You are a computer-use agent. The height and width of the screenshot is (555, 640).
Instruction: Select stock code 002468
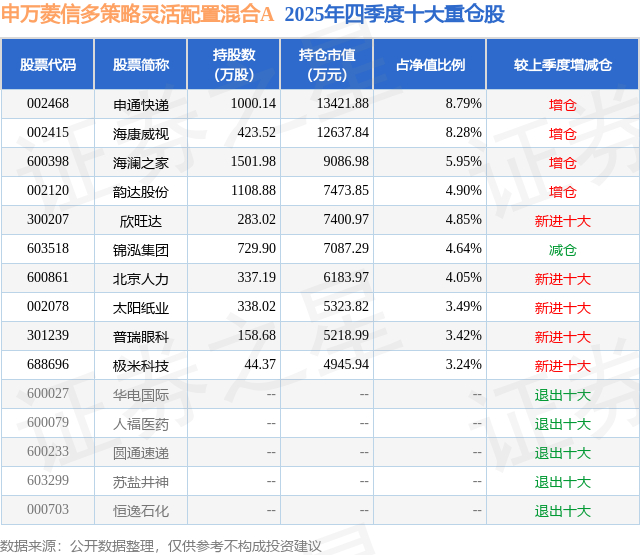click(x=48, y=104)
